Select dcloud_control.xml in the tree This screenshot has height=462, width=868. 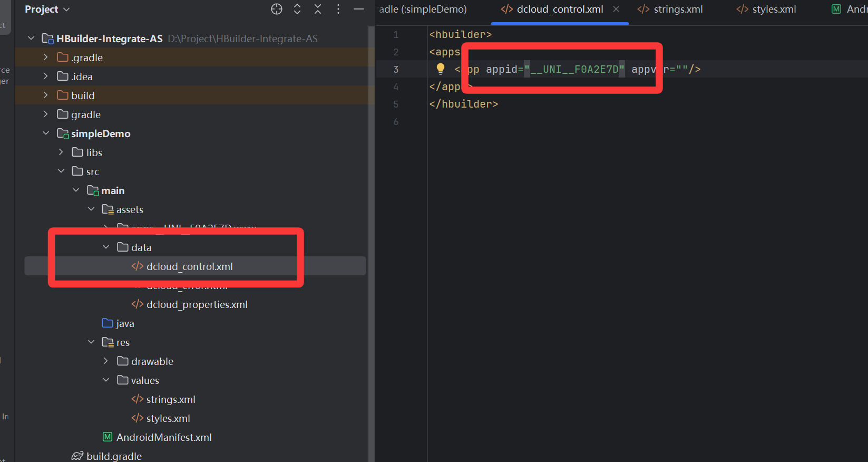click(x=190, y=266)
